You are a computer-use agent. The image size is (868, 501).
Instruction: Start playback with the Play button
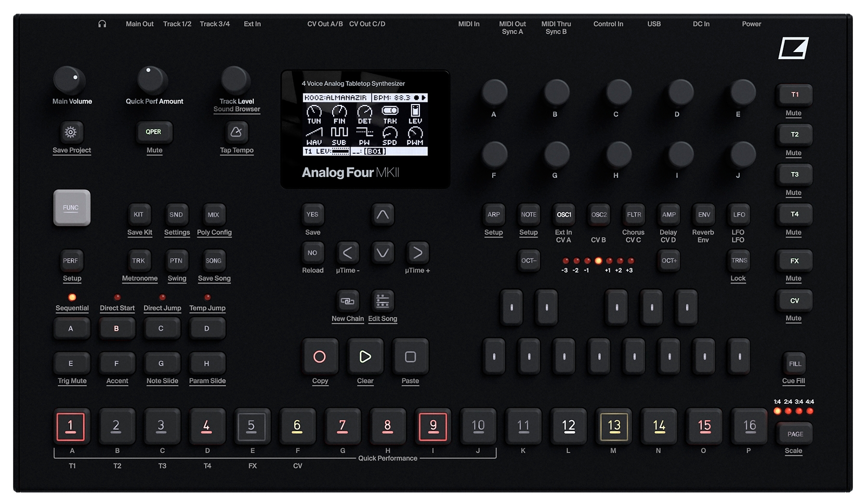coord(365,357)
